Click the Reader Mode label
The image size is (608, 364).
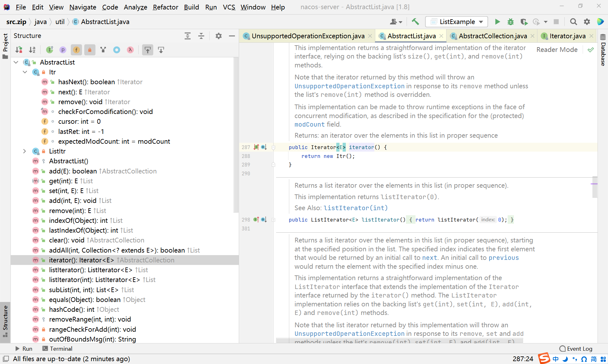557,50
